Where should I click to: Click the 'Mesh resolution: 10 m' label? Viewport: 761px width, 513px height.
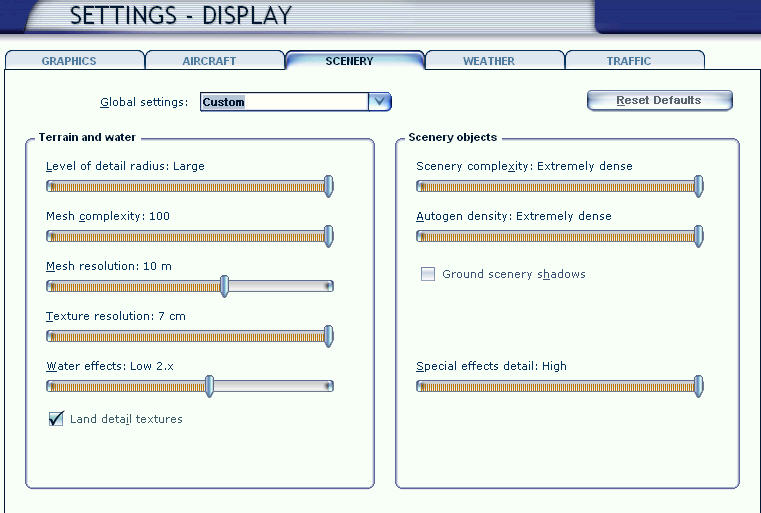[x=109, y=266]
